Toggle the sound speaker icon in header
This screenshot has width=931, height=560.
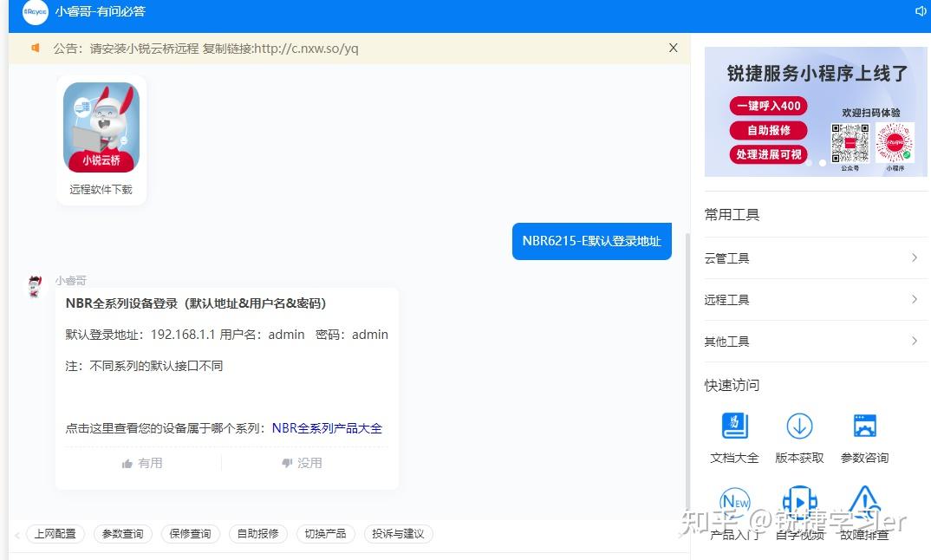coord(921,10)
